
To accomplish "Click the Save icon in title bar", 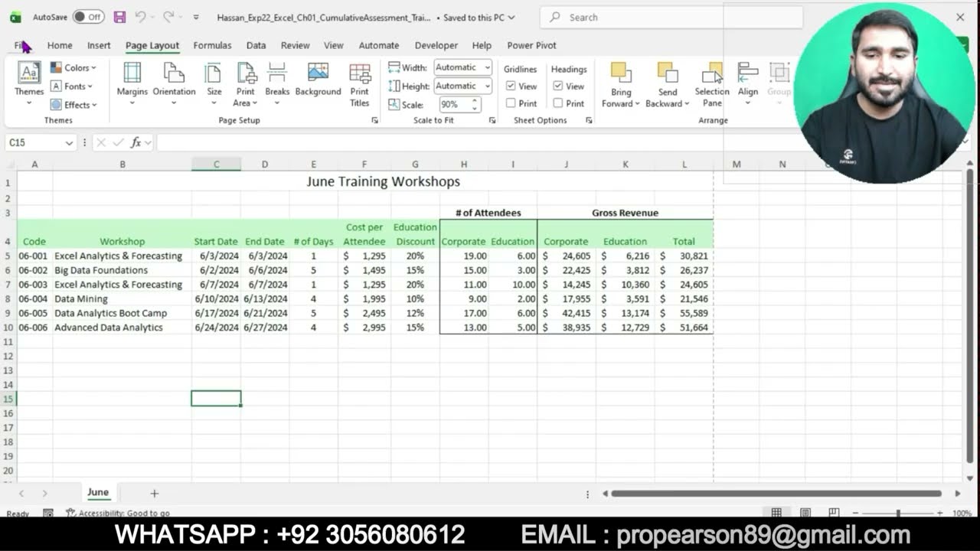I will pos(119,17).
